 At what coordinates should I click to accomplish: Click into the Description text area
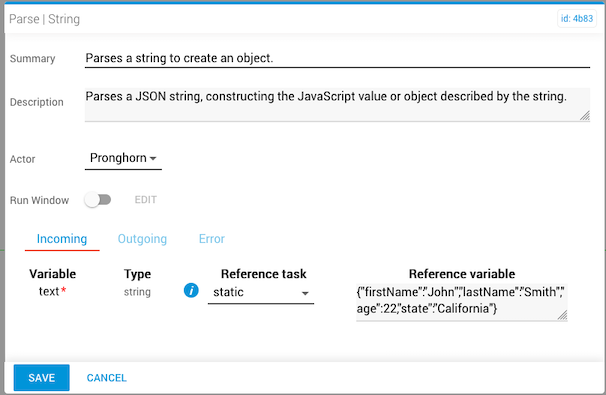coord(337,104)
